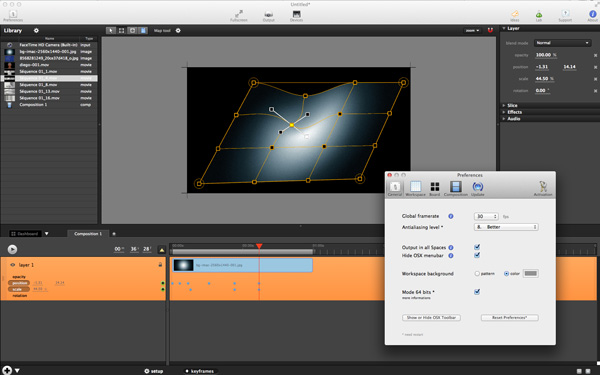
Task: Add a new composition tab with plus
Action: [114, 234]
